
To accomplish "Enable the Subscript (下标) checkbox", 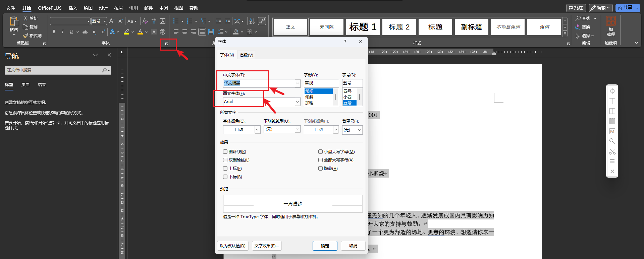I will (x=225, y=177).
